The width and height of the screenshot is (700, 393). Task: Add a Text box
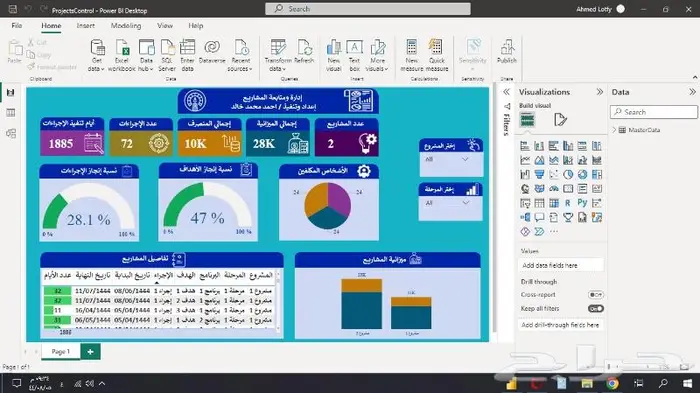tap(354, 55)
